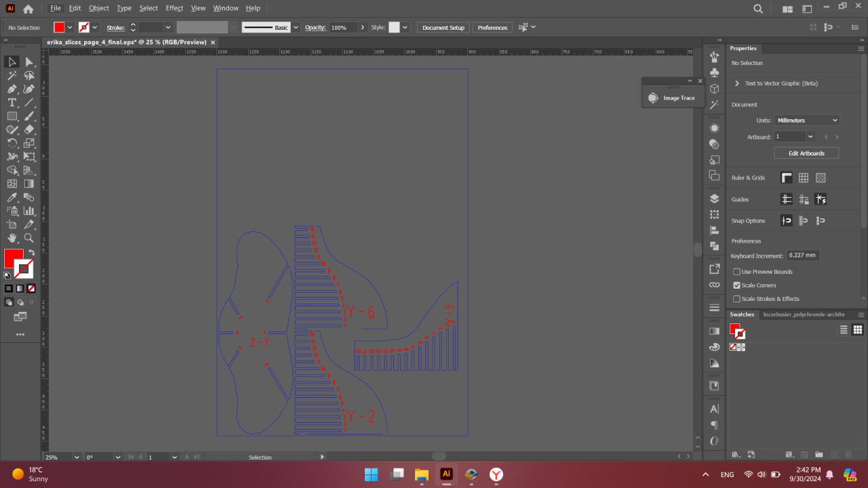Select the Lasso tool
The height and width of the screenshot is (488, 868).
[x=29, y=75]
